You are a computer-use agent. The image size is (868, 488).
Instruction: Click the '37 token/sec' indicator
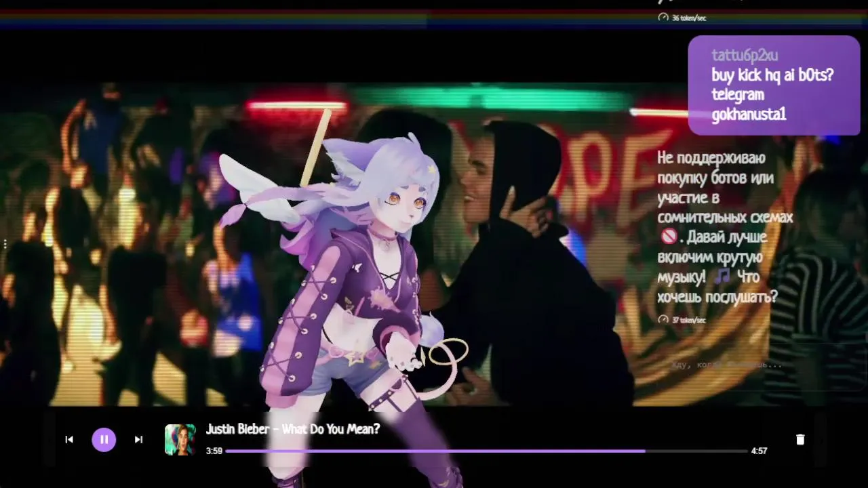[x=682, y=319]
